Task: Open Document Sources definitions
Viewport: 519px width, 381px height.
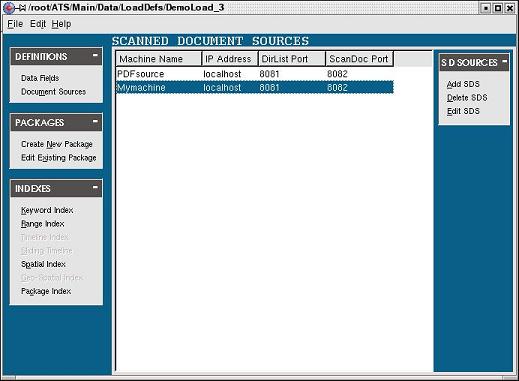Action: coord(53,92)
